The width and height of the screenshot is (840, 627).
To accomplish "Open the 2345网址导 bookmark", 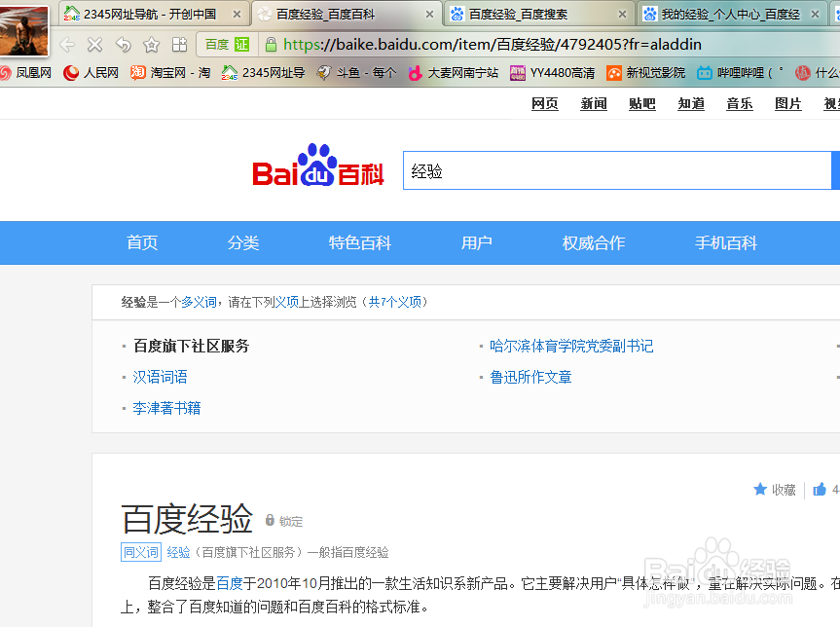I will [263, 72].
